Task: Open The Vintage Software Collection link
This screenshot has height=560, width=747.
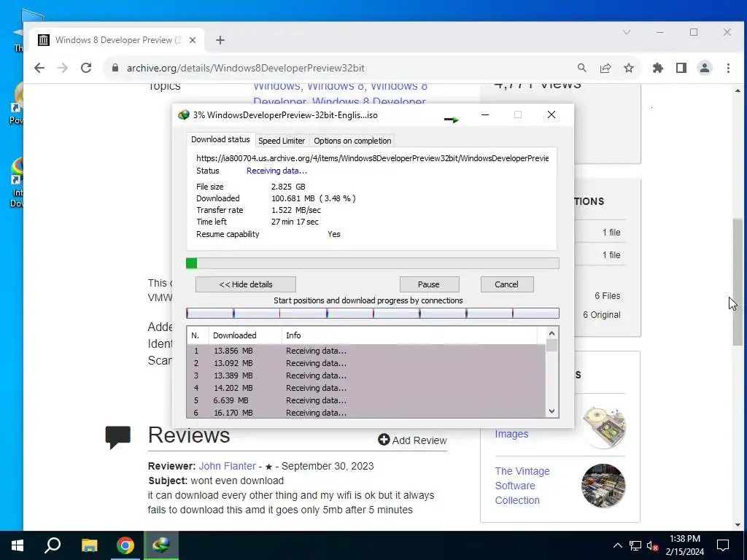Action: [x=522, y=486]
